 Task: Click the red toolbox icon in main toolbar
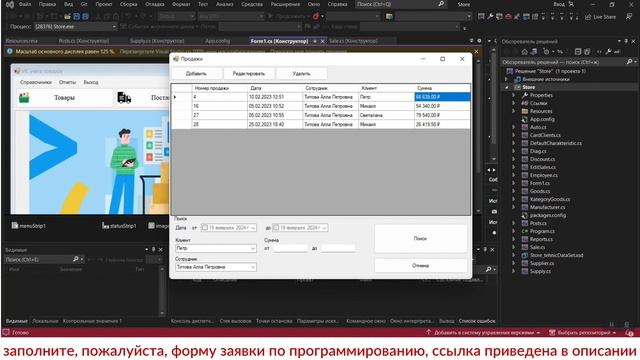click(x=508, y=17)
